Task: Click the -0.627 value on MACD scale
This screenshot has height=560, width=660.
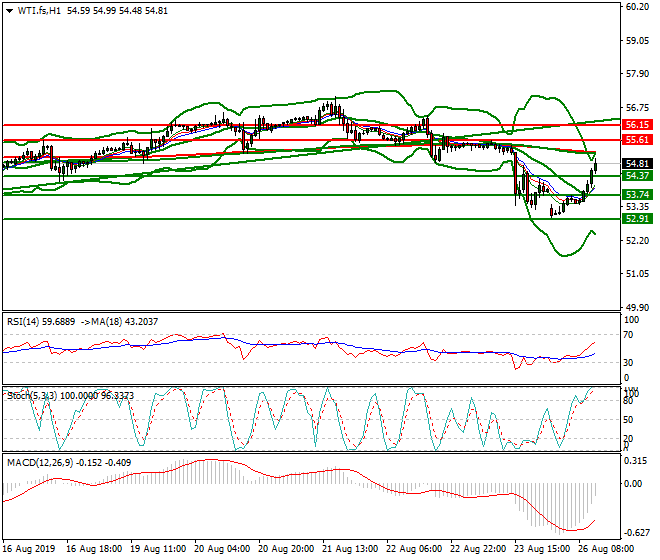Action: (x=636, y=533)
